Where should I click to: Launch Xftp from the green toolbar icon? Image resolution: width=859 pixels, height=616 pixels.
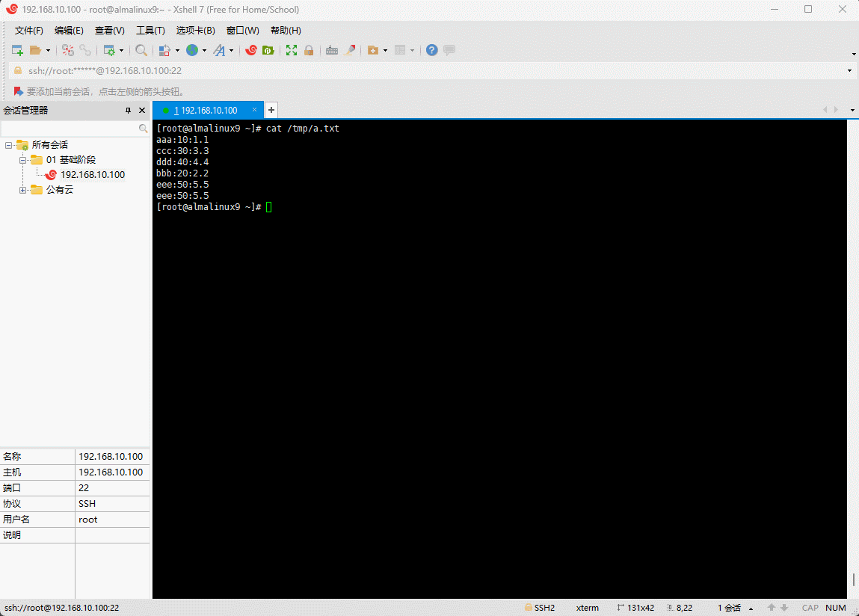tap(268, 50)
